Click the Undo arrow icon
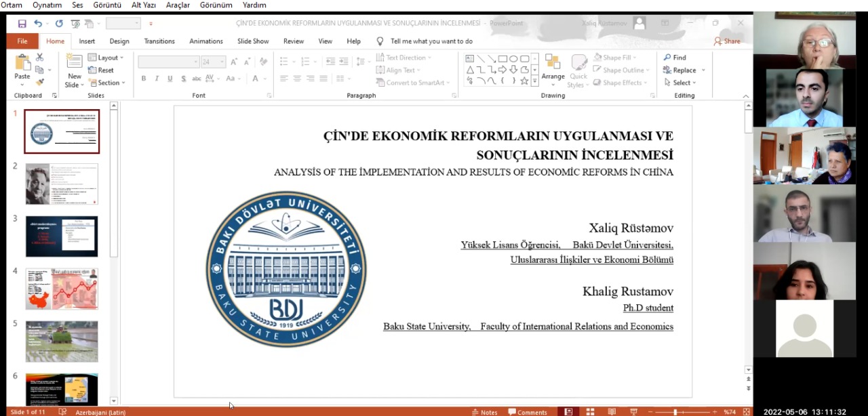868x416 pixels. pos(38,24)
